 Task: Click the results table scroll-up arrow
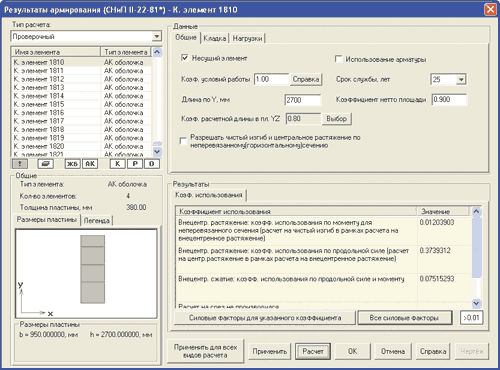[476, 211]
